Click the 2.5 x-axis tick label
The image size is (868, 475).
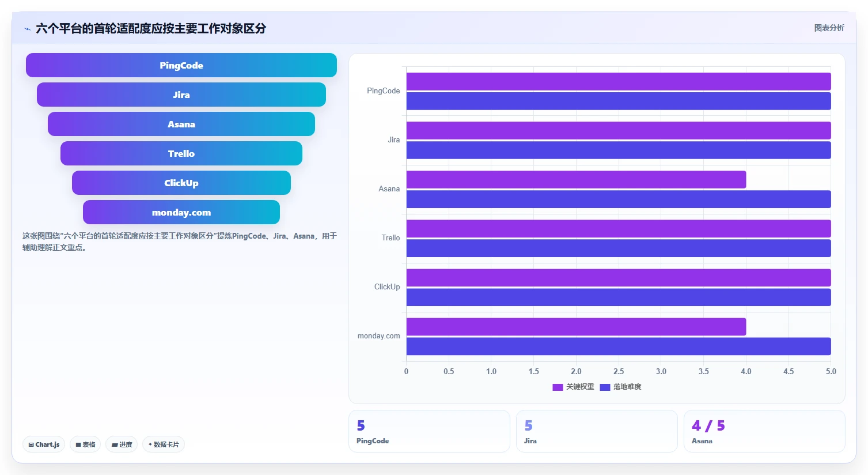[x=619, y=371]
